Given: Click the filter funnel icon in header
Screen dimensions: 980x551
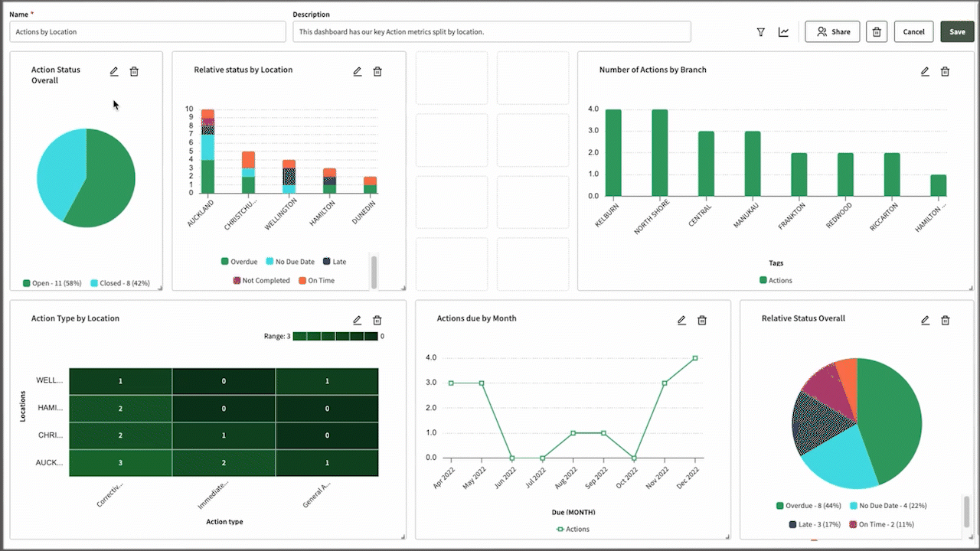Looking at the screenshot, I should point(760,32).
